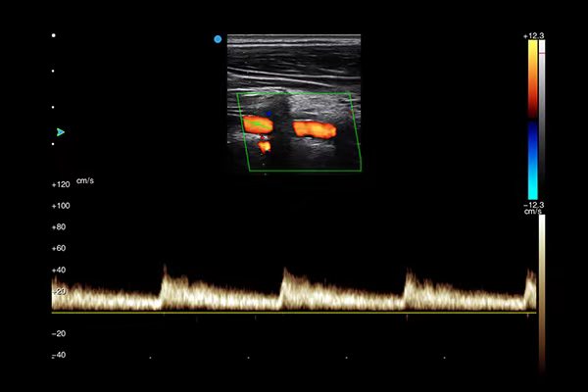588x392 pixels.
Task: Click the -12.3 color scale minimum label
Action: click(533, 205)
